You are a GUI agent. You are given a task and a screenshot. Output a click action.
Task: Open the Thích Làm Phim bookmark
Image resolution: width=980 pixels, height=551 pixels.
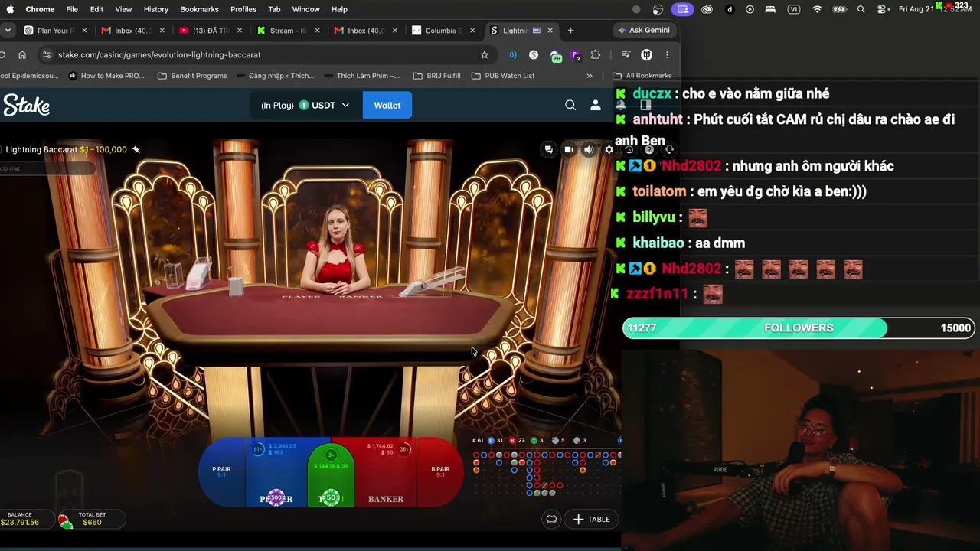361,76
